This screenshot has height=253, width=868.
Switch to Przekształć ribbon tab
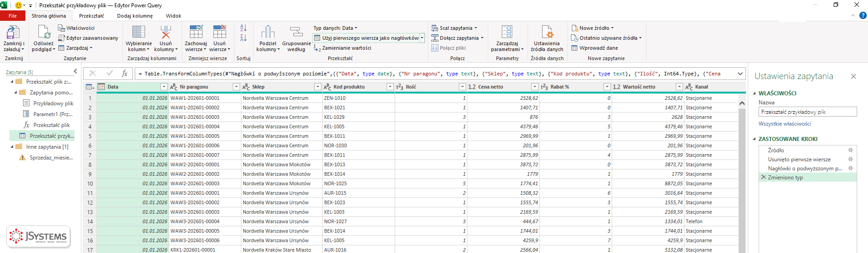point(92,16)
